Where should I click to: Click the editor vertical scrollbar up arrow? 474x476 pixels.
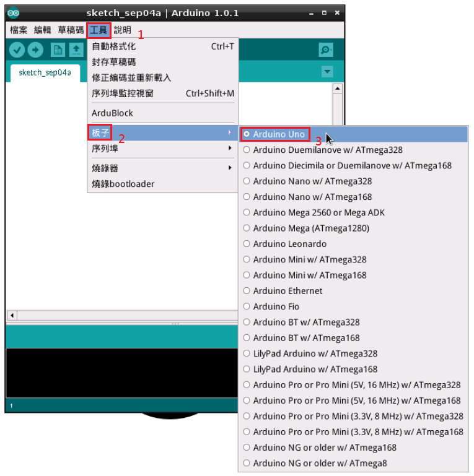[x=337, y=89]
